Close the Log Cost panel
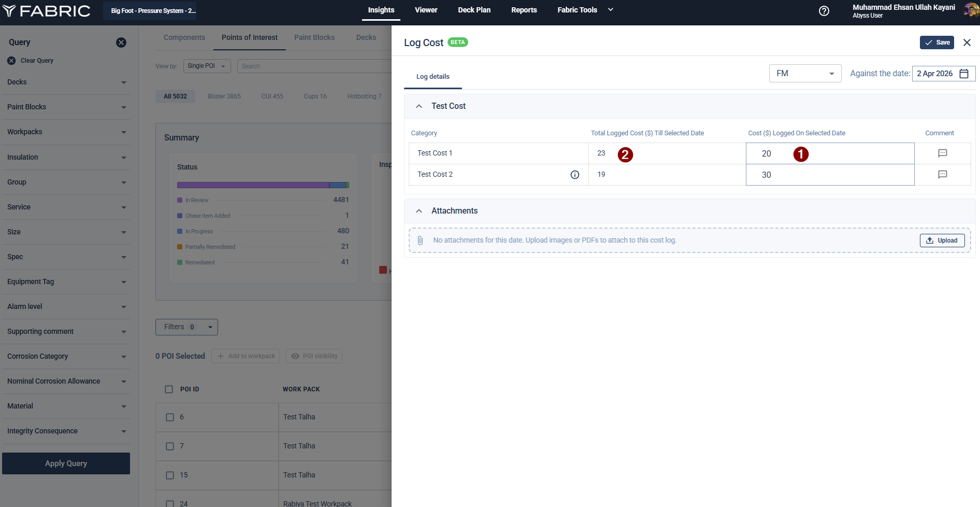This screenshot has width=980, height=507. [967, 43]
